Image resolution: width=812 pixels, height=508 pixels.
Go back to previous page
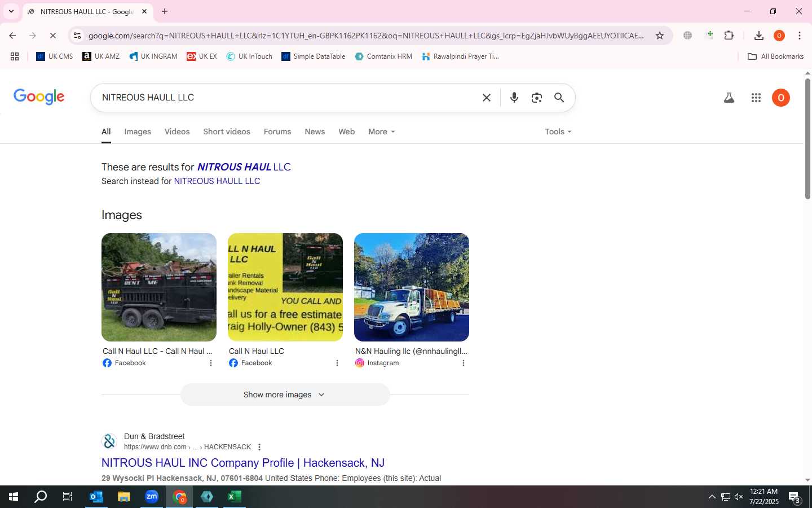pos(12,36)
